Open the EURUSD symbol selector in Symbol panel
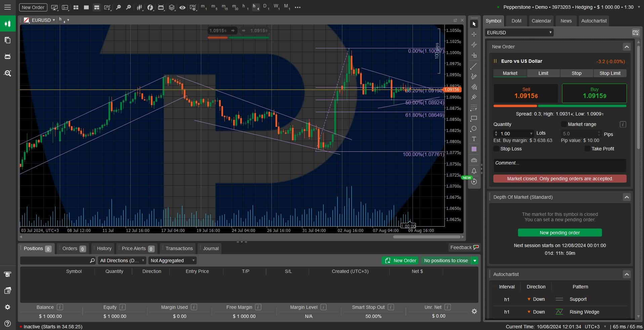 coord(519,33)
